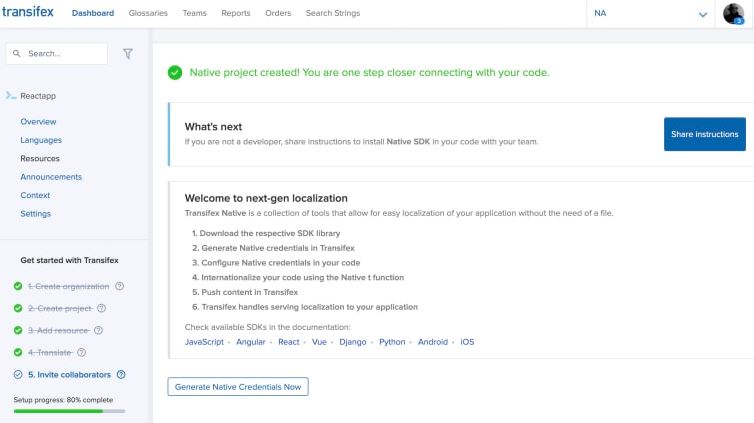
Task: Click the 'Welcome to next-gen localization' heading
Action: click(x=266, y=198)
